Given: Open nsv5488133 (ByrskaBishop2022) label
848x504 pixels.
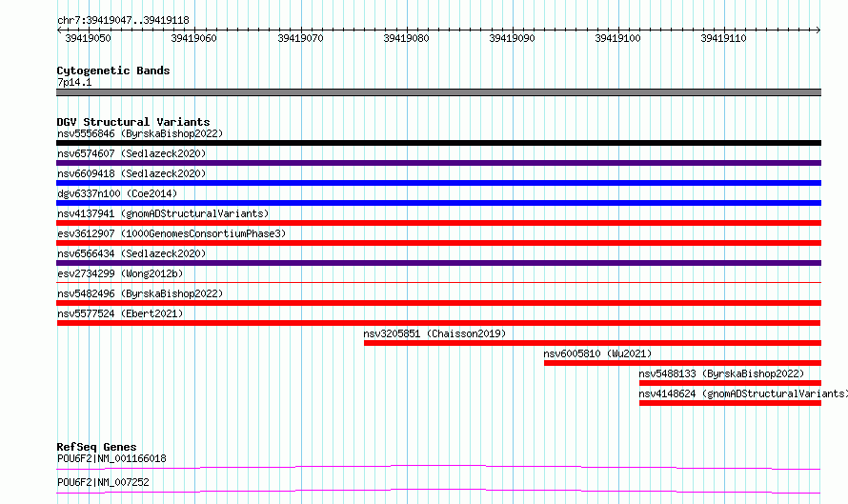Looking at the screenshot, I should pyautogui.click(x=721, y=373).
